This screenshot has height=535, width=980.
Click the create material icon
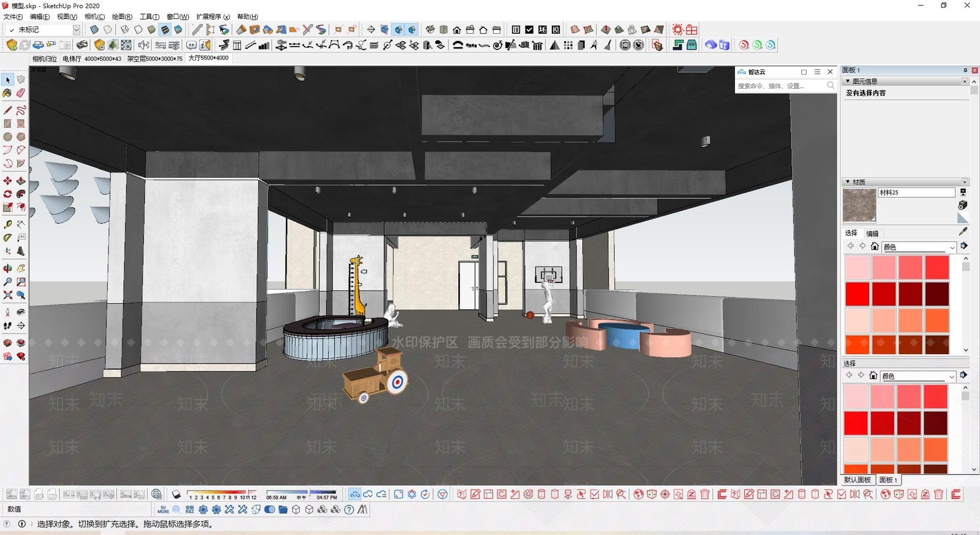[963, 205]
